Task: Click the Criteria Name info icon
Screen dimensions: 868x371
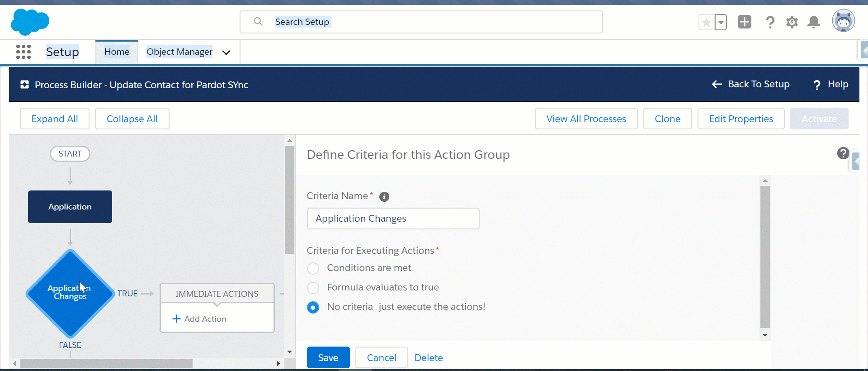Action: point(384,197)
